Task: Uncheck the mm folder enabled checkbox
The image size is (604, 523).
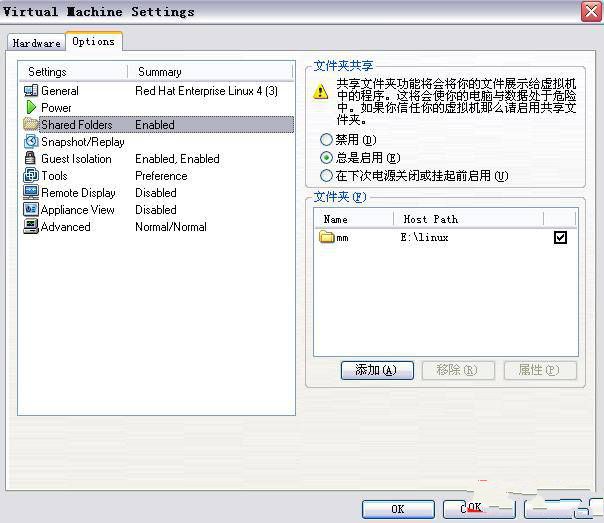Action: tap(560, 237)
